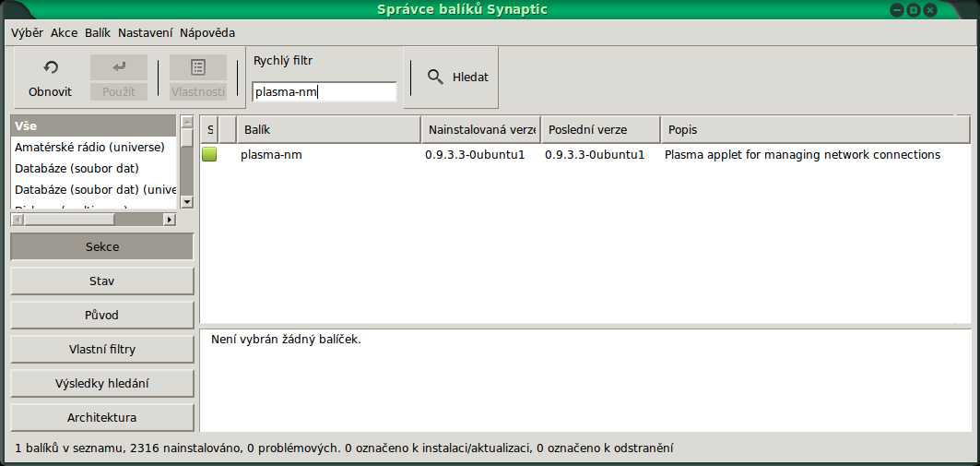
Task: Click section list vertical scrollbar thumb
Action: pos(187,137)
